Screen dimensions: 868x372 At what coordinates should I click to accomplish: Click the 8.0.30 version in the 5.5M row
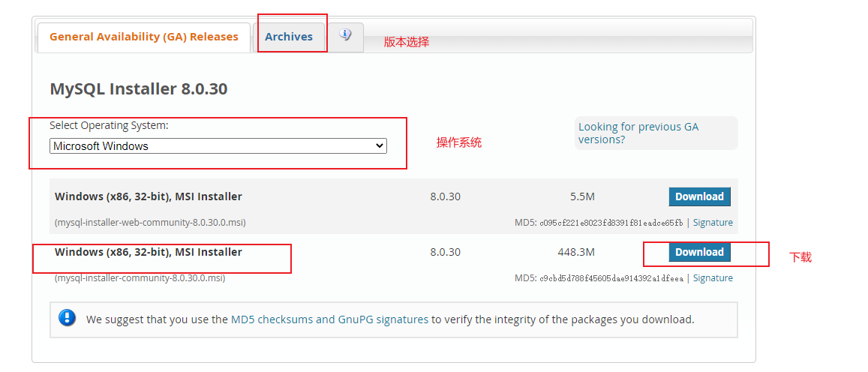tap(445, 196)
